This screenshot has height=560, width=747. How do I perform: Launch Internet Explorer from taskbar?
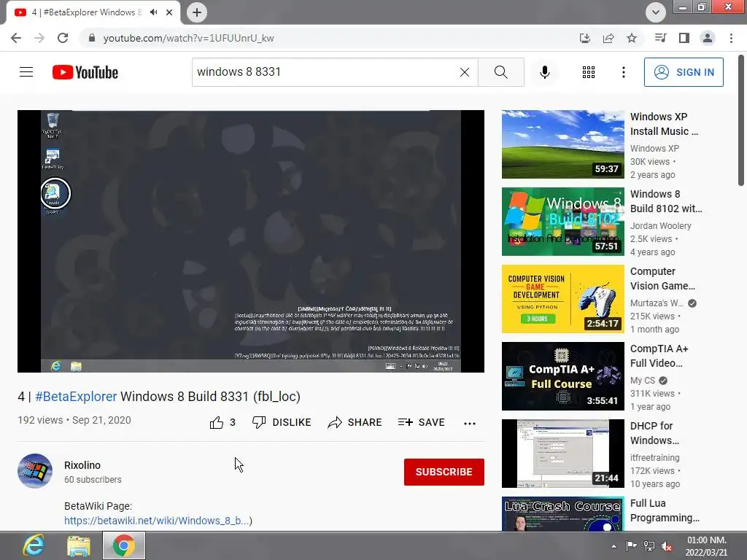[34, 545]
